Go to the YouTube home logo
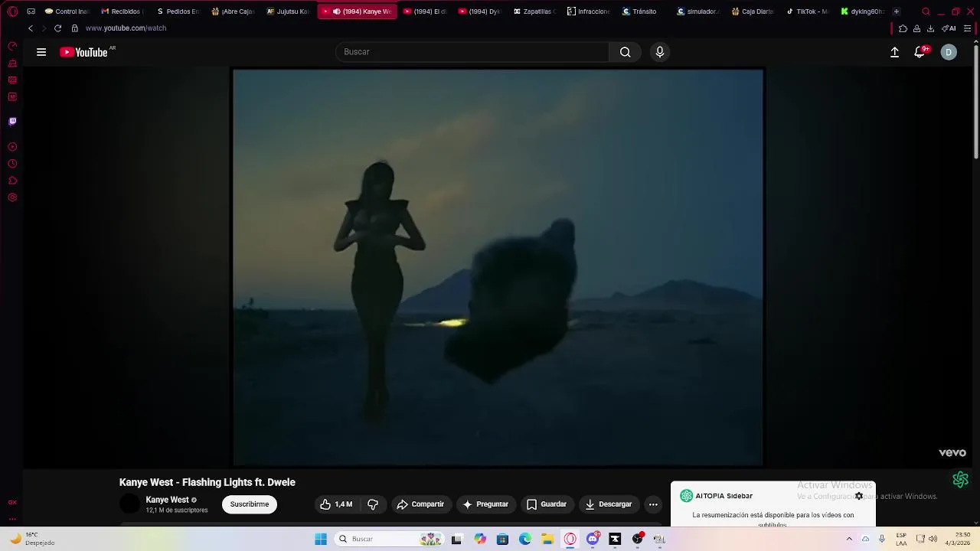Screen dimensions: 980x551 tap(83, 52)
